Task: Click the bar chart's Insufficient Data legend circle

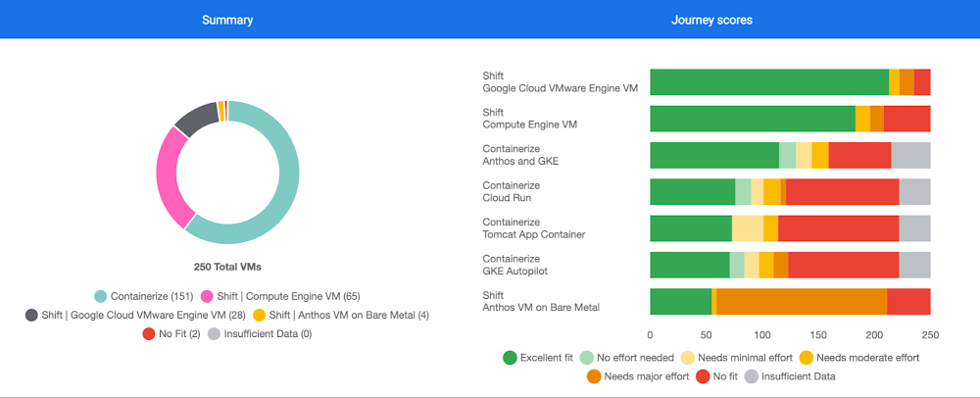Action: pyautogui.click(x=752, y=376)
